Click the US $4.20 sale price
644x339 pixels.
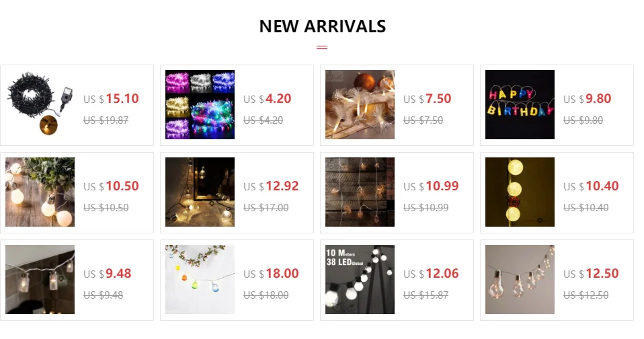click(268, 99)
